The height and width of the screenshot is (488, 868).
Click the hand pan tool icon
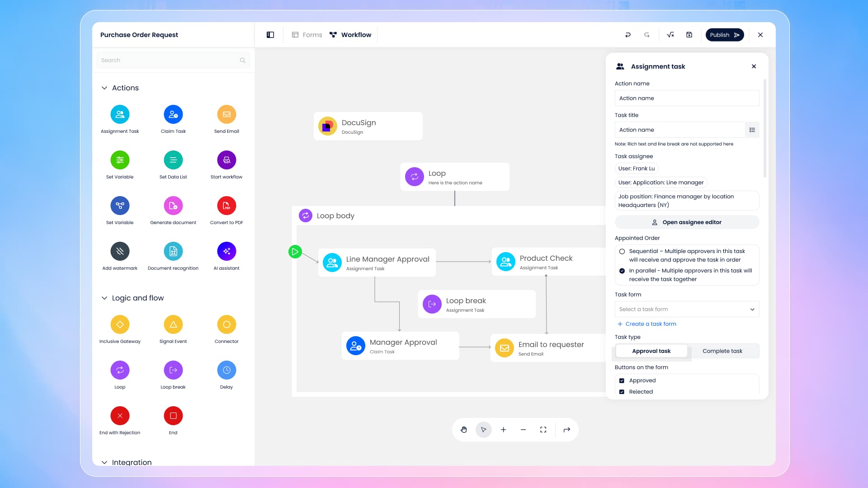[464, 430]
